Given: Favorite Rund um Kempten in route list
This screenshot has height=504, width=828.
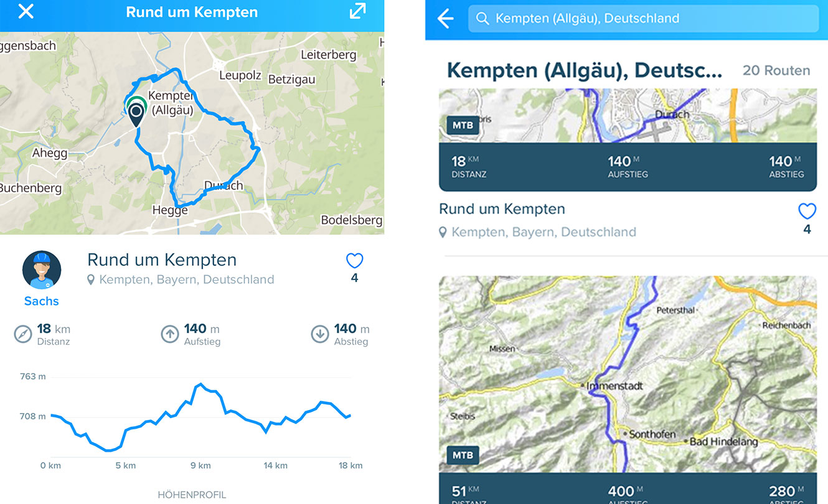Looking at the screenshot, I should 807,212.
